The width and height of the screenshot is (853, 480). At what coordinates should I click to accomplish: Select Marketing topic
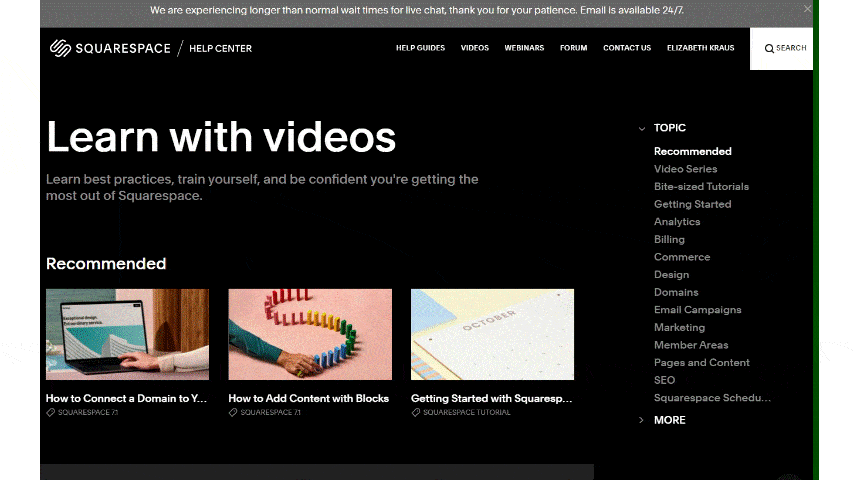[x=679, y=328]
